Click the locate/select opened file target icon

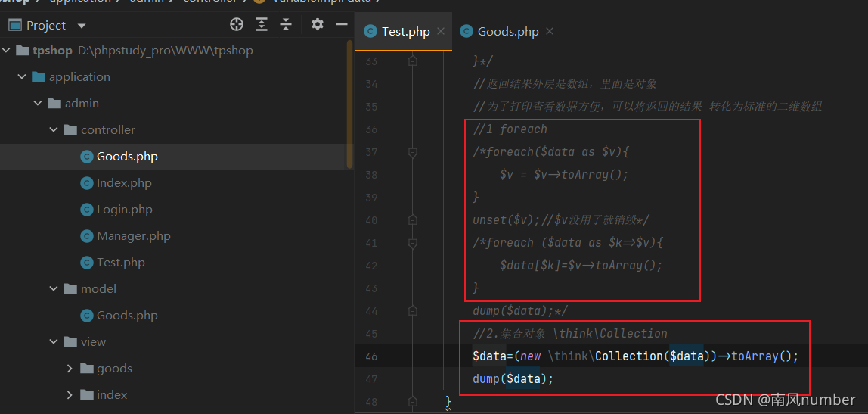pos(237,24)
